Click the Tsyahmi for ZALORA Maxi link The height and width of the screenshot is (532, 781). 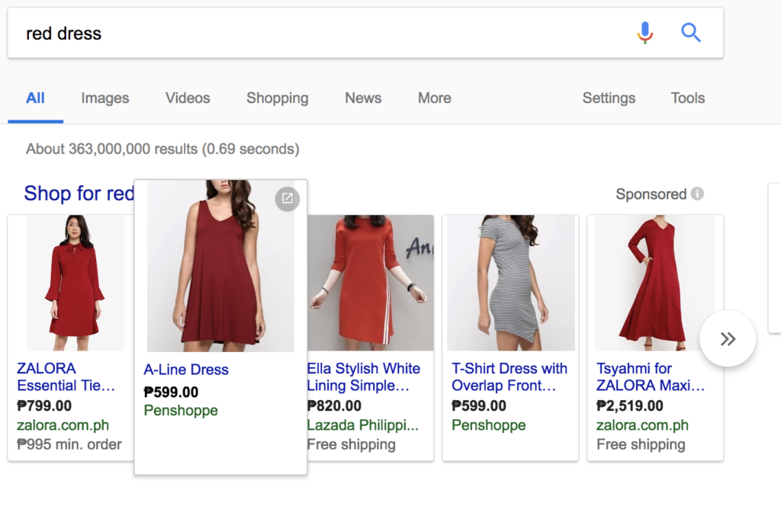[x=650, y=377]
